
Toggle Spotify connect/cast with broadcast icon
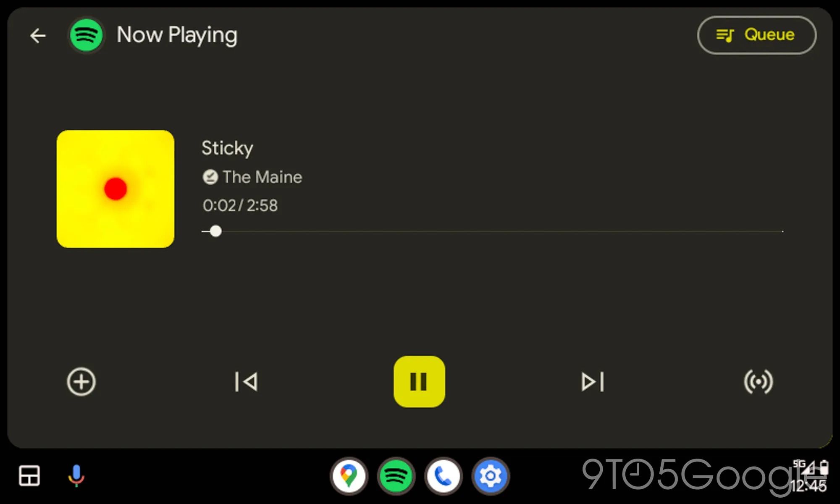758,382
